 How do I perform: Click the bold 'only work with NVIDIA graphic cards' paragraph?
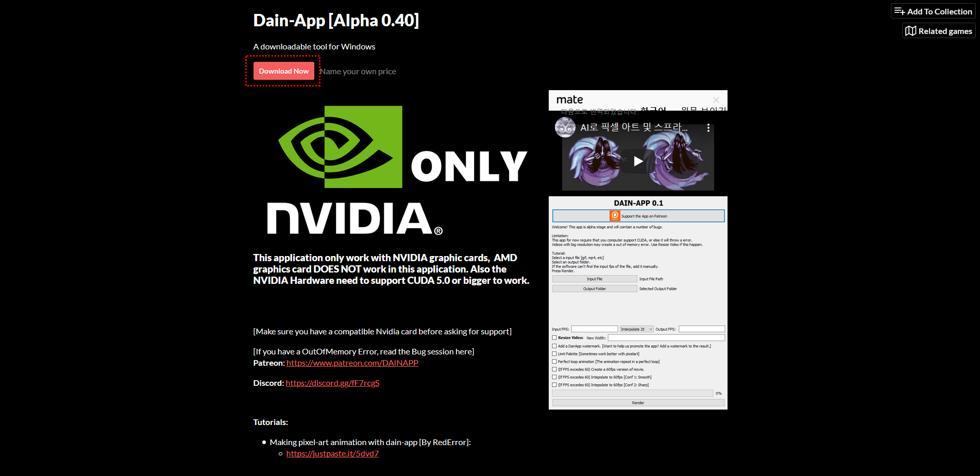point(391,269)
